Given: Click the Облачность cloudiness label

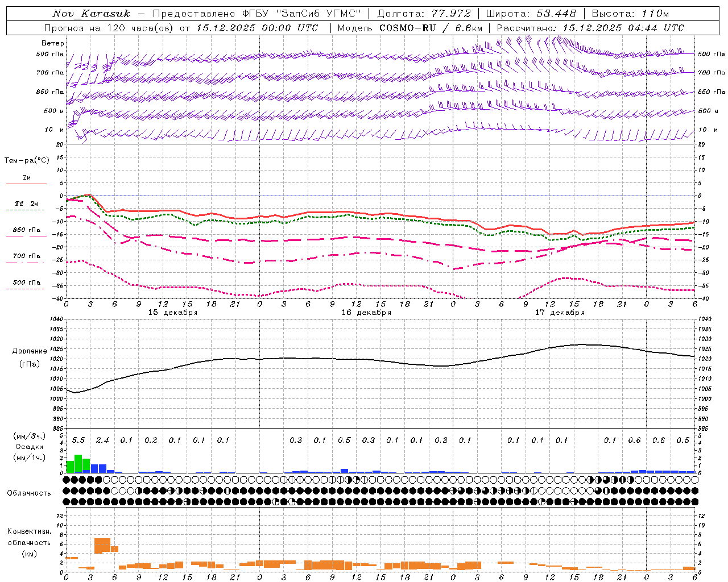Looking at the screenshot, I should point(29,493).
